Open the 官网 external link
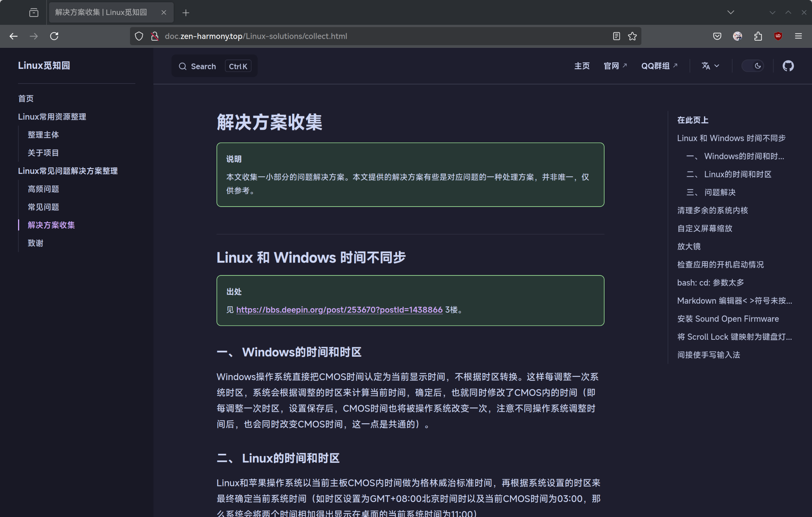 pyautogui.click(x=615, y=66)
